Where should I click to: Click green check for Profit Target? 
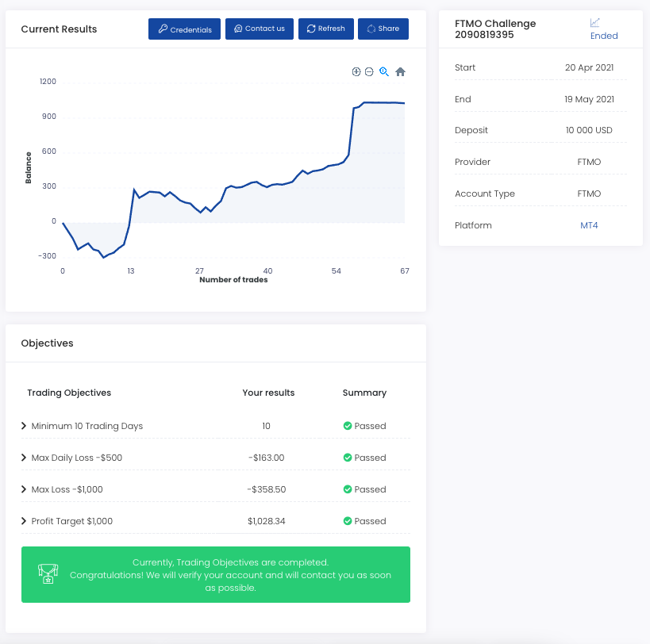(x=348, y=521)
